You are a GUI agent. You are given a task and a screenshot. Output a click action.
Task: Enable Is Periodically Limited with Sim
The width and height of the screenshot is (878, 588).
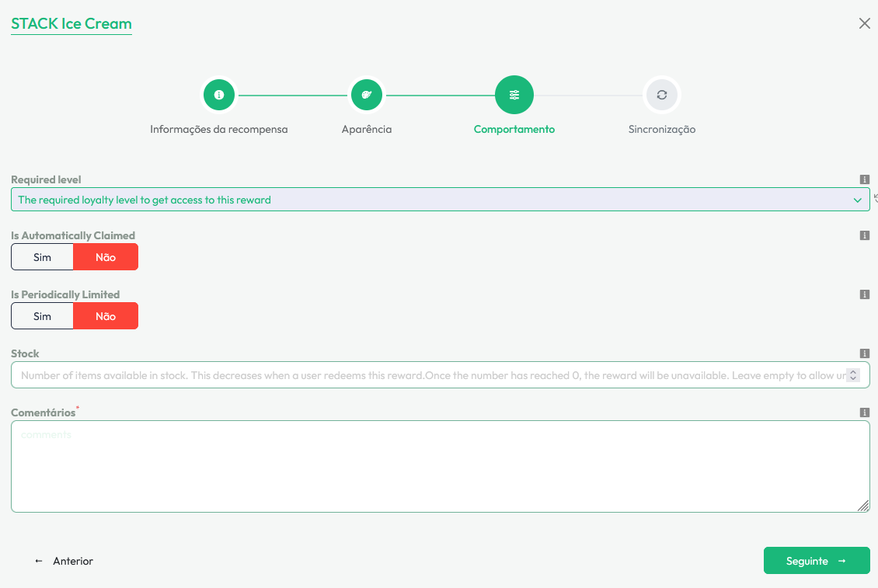click(x=43, y=316)
